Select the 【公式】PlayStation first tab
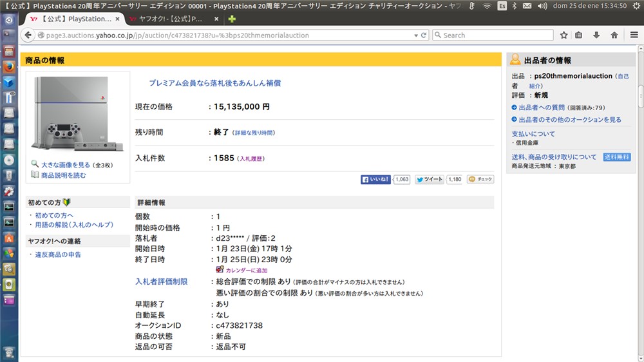644x362 pixels. pyautogui.click(x=71, y=19)
